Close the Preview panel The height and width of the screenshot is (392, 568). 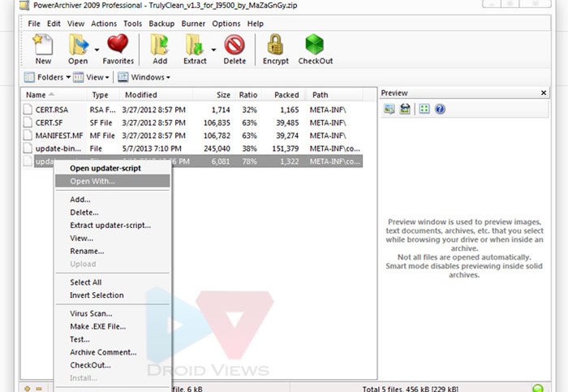pyautogui.click(x=544, y=93)
